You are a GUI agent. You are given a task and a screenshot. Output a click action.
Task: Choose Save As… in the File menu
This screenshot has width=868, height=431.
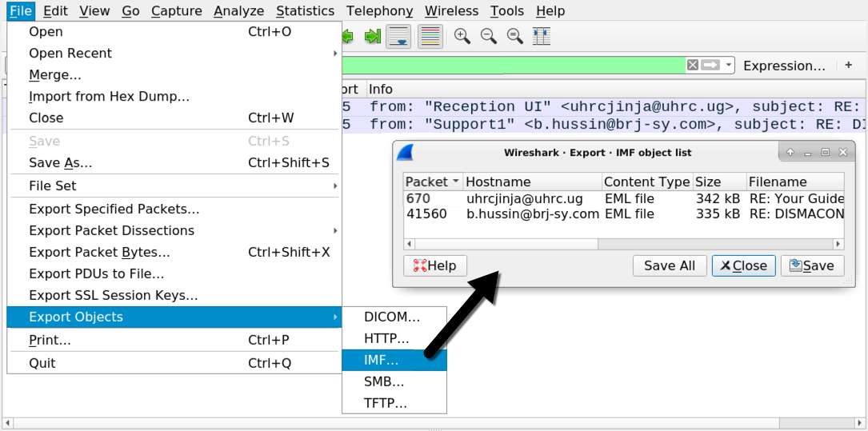coord(174,162)
